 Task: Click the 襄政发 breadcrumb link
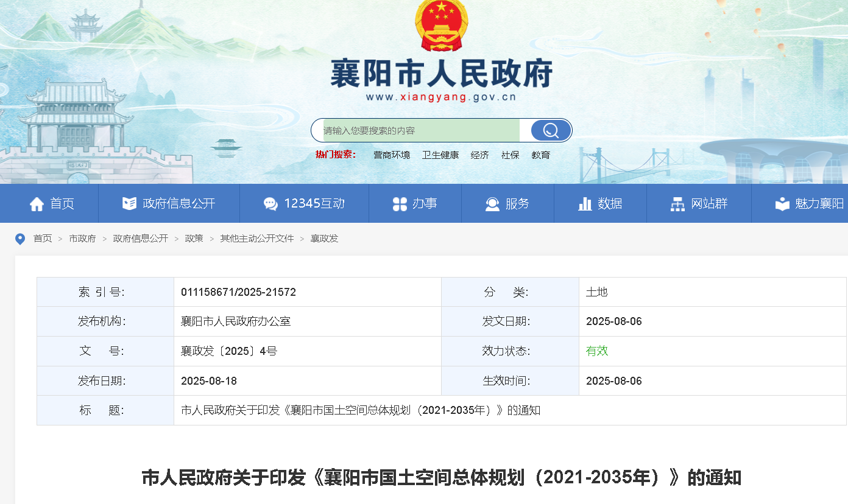(324, 239)
